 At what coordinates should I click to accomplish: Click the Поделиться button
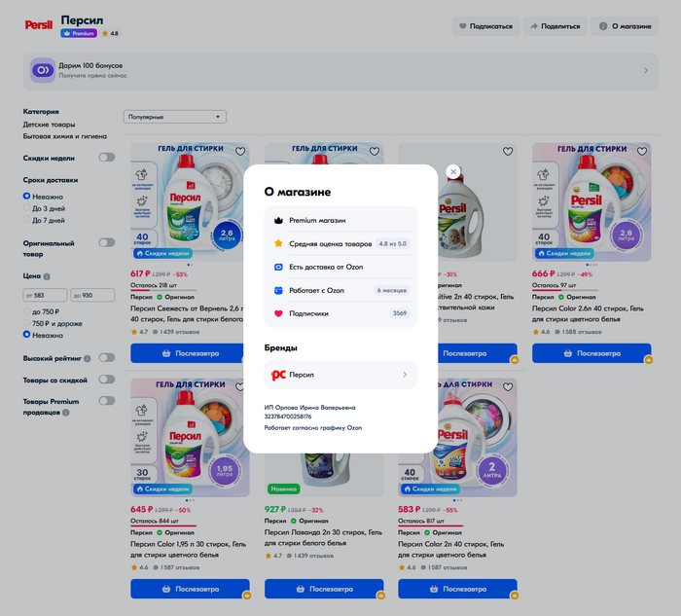[556, 26]
